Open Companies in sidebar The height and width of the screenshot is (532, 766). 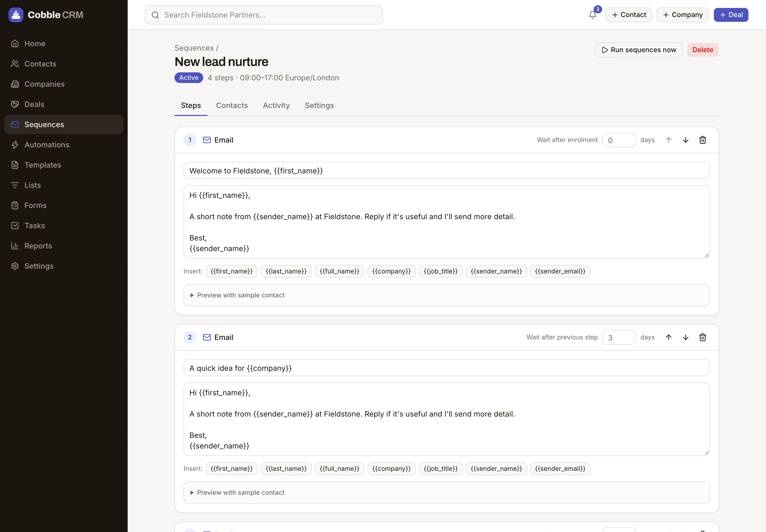(x=64, y=84)
